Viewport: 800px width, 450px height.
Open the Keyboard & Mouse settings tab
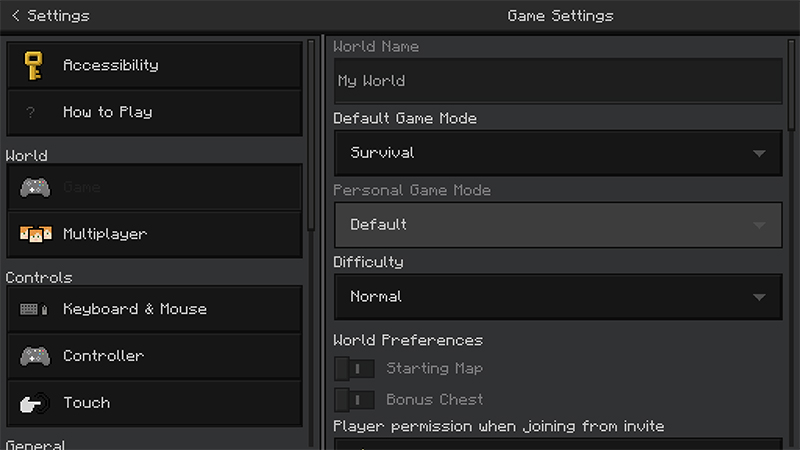click(154, 309)
